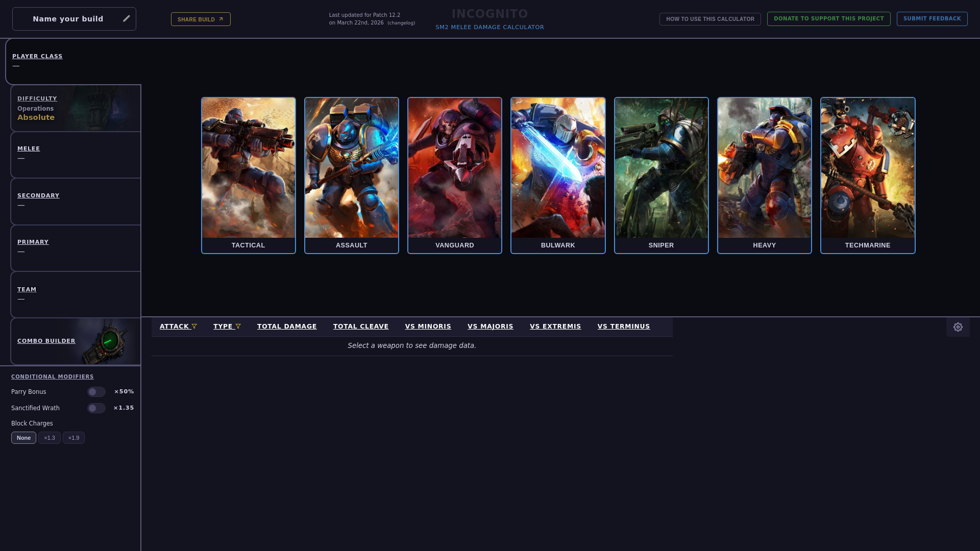Open the table settings gear icon
980x551 pixels.
click(958, 327)
